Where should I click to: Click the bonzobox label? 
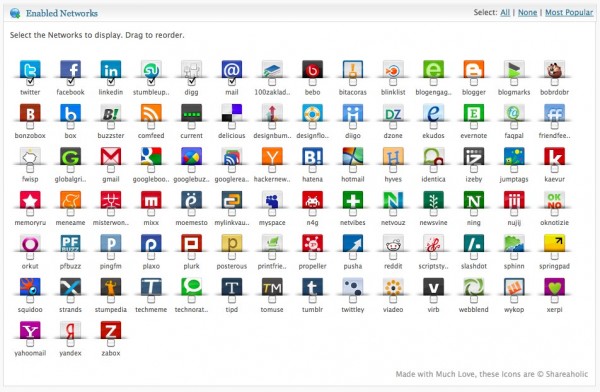pyautogui.click(x=30, y=136)
